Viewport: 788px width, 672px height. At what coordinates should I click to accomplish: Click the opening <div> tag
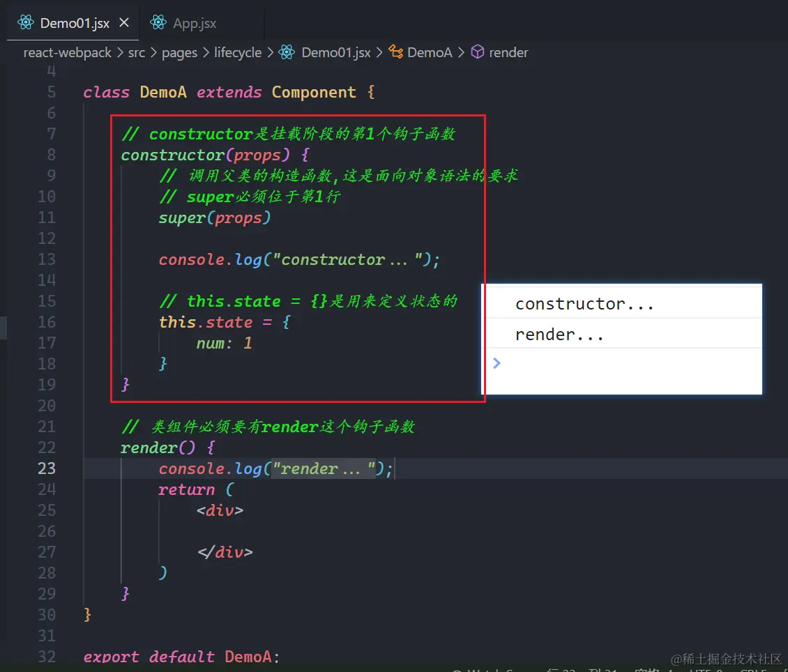tap(220, 510)
